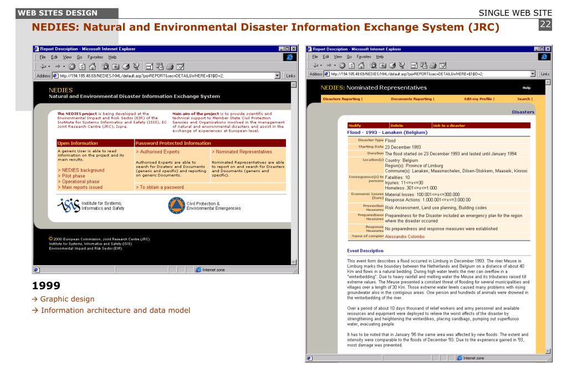The height and width of the screenshot is (392, 567).
Task: Go Home in right browser window
Action: pos(361,65)
